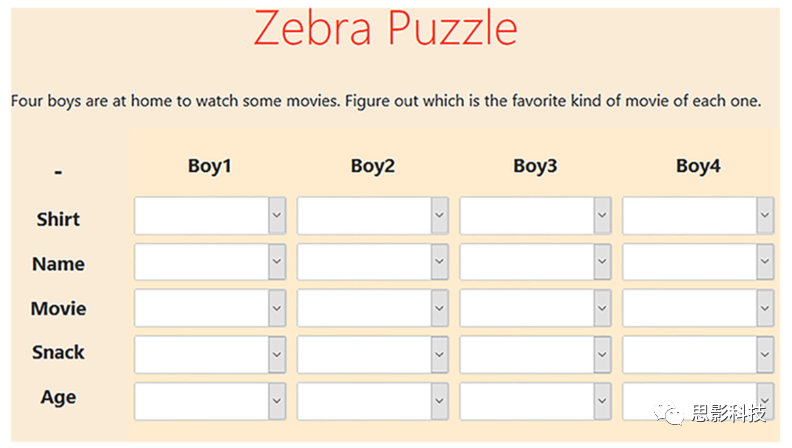792x448 pixels.
Task: Open the Shirt dropdown for Boy2
Action: (373, 216)
